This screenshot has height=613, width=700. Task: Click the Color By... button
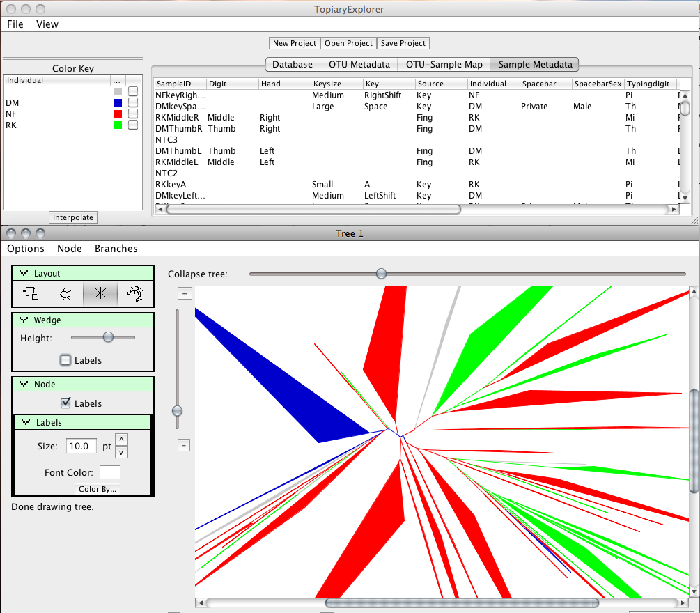[98, 489]
